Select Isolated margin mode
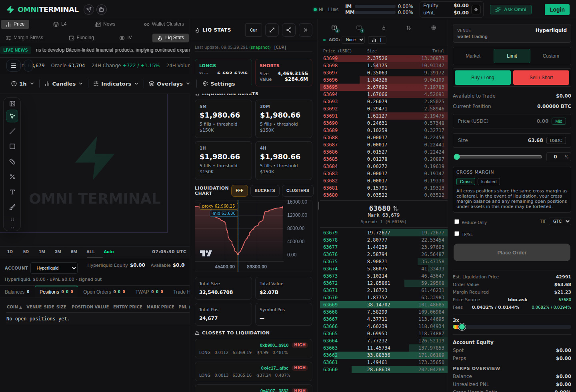 click(489, 182)
